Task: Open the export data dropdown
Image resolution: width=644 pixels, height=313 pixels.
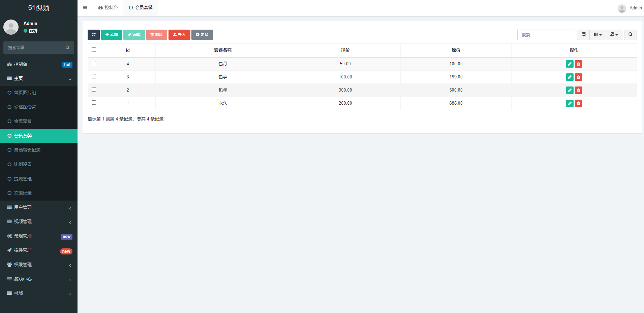Action: click(x=614, y=35)
